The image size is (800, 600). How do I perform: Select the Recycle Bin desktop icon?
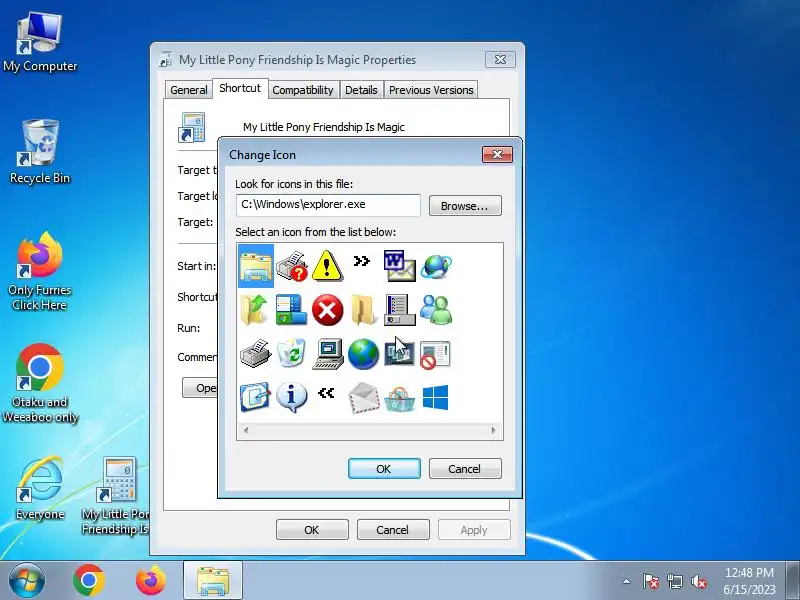click(x=40, y=152)
